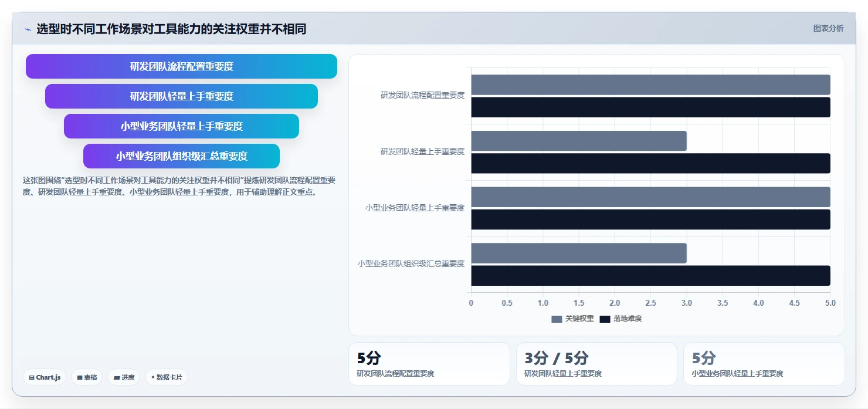Click x-axis tick value 4.5
This screenshot has width=868, height=409.
pos(794,303)
